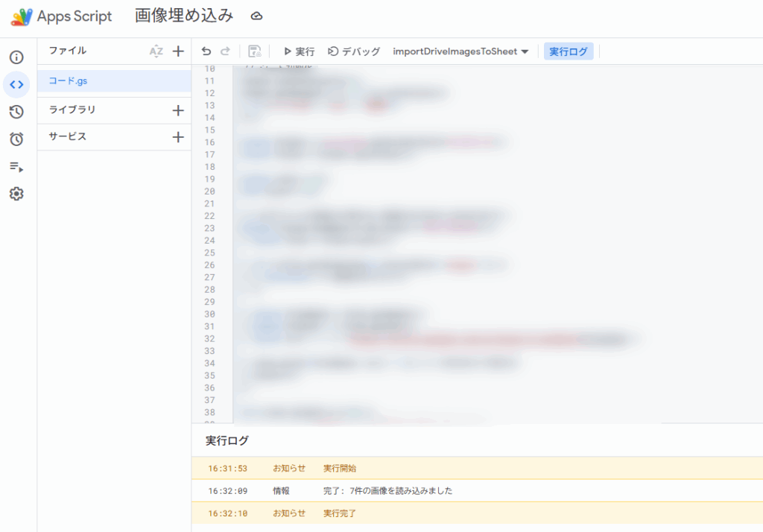Open the Triggers alarm clock icon
Screen dimensions: 763x532
pyautogui.click(x=16, y=139)
